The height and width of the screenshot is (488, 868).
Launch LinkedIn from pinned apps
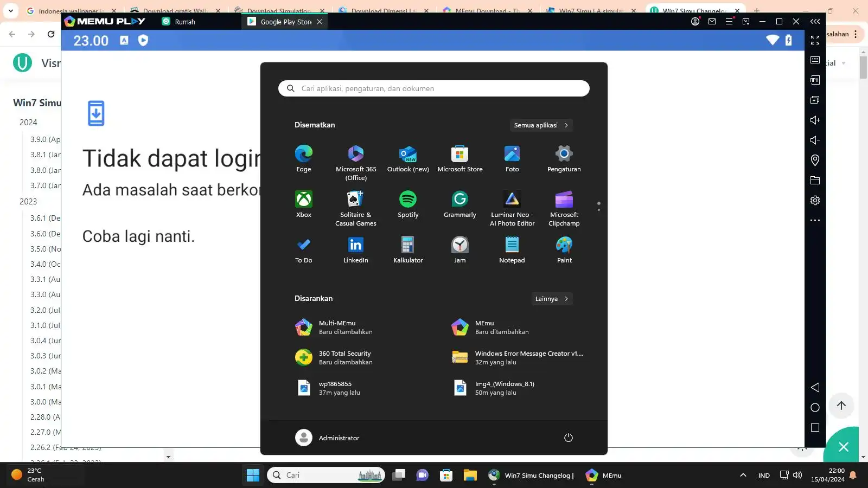pyautogui.click(x=356, y=250)
